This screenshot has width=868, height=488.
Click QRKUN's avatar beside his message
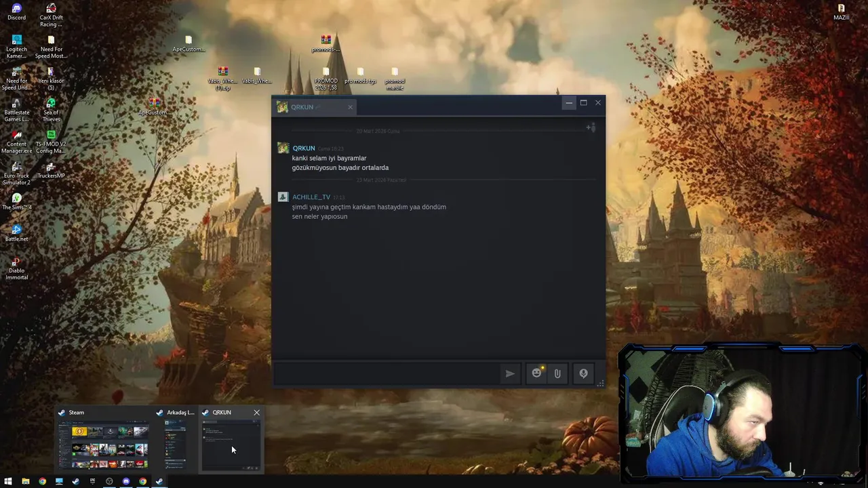283,148
